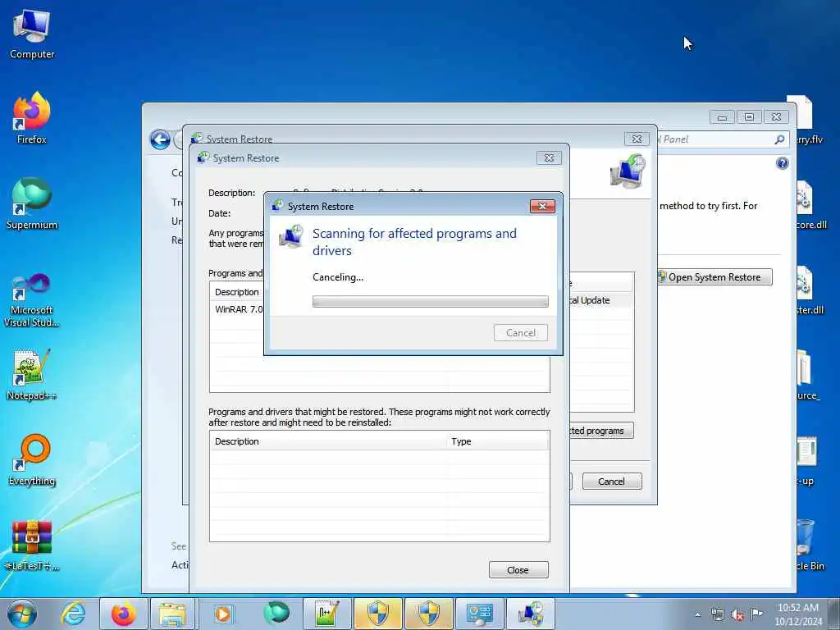
Task: Open the Microsoft Visual Studio desktop shortcut
Action: tap(32, 300)
